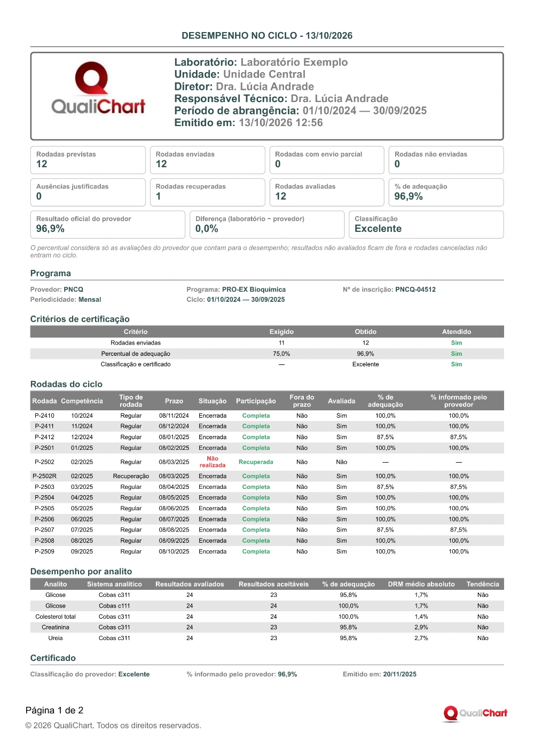Click the "Resultado oficial do provedor" card
The width and height of the screenshot is (534, 756).
pyautogui.click(x=108, y=224)
